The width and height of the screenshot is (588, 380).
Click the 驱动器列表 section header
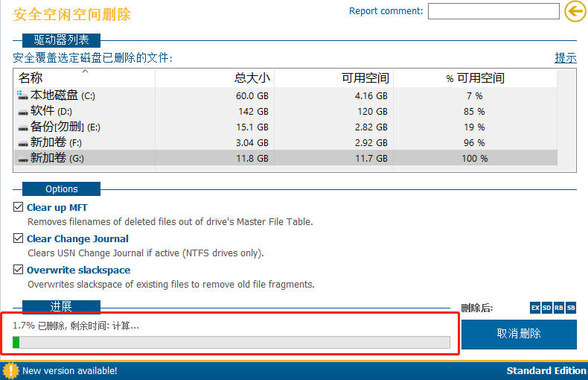point(62,39)
